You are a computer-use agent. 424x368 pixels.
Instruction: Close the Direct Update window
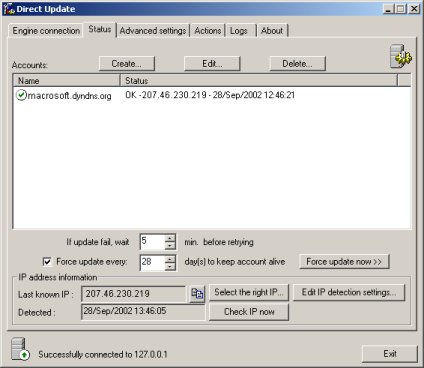(414, 9)
